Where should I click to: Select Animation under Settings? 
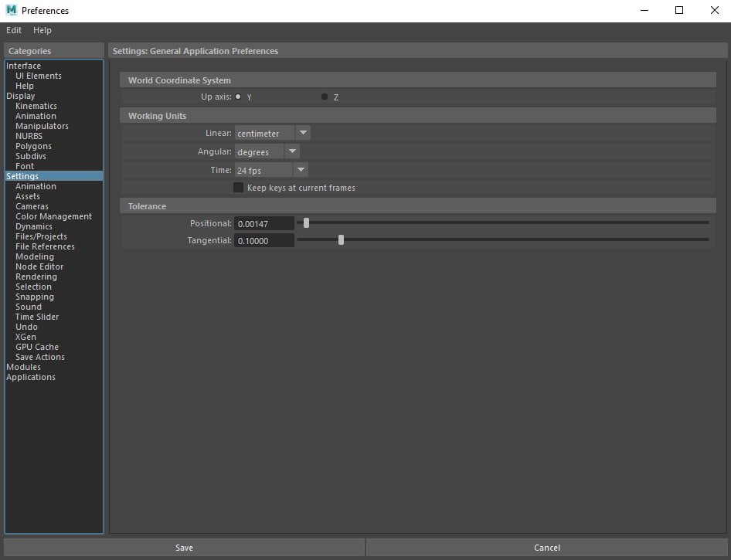coord(36,186)
